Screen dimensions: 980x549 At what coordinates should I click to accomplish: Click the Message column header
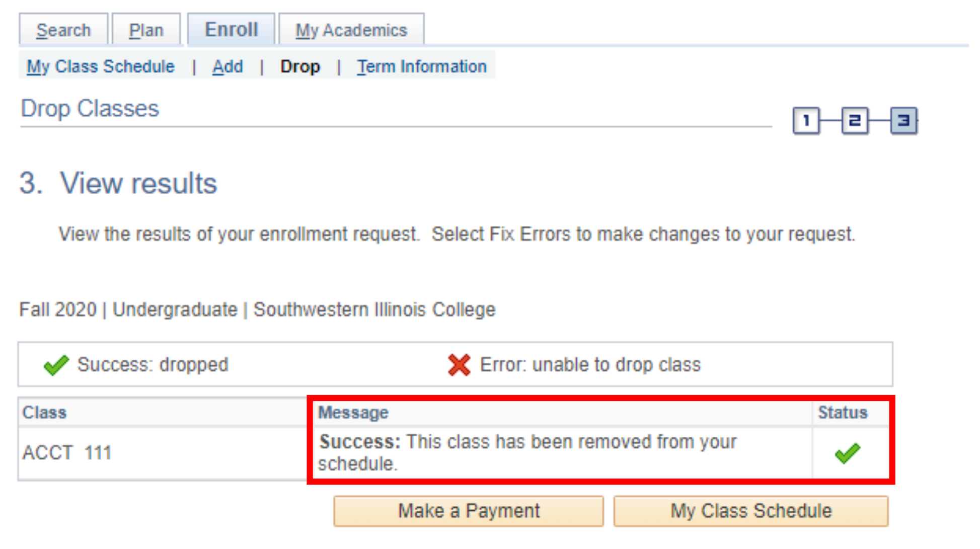click(x=354, y=412)
